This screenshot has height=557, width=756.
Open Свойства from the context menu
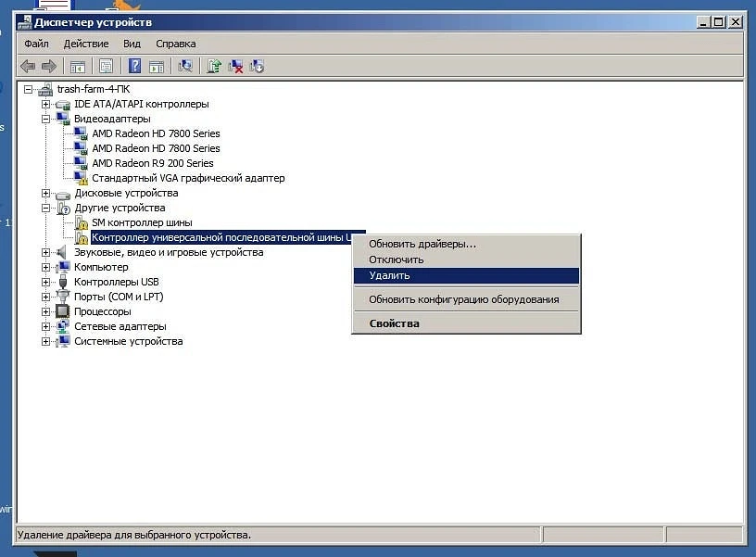click(x=394, y=323)
